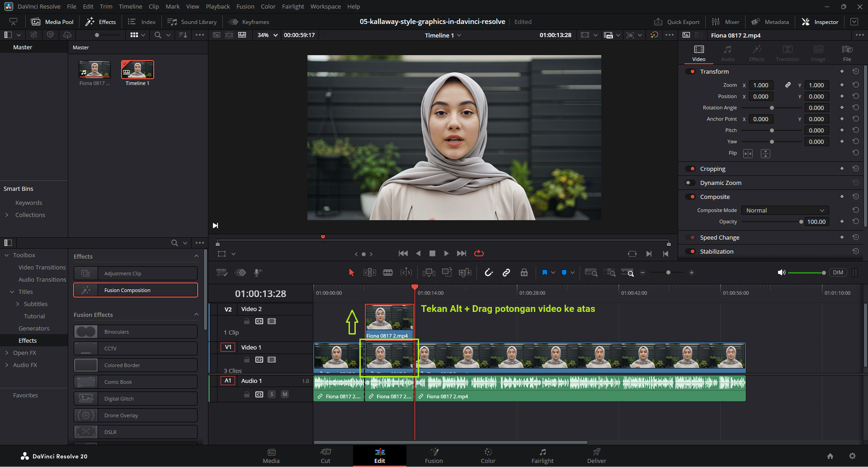Open the Mixer panel

tap(726, 22)
